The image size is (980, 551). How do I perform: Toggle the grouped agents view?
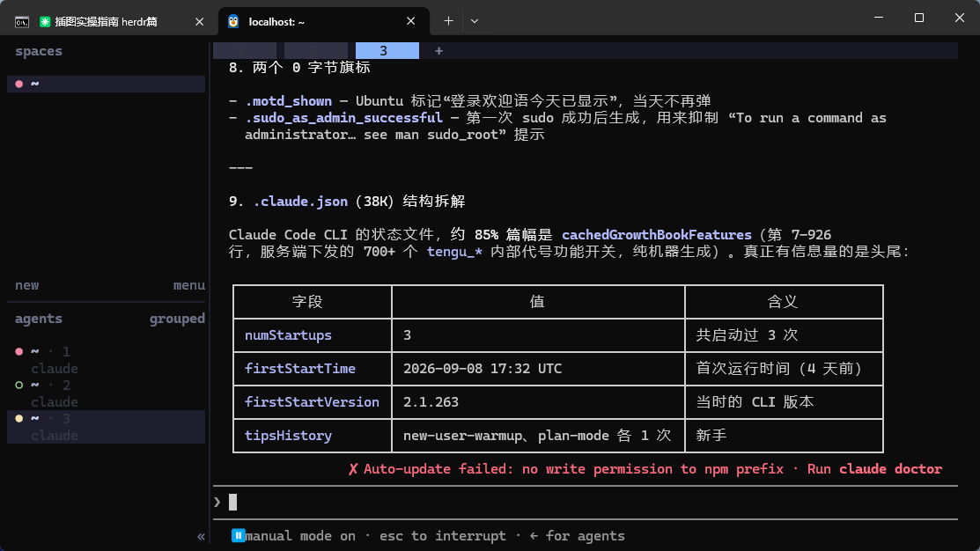[x=177, y=319]
